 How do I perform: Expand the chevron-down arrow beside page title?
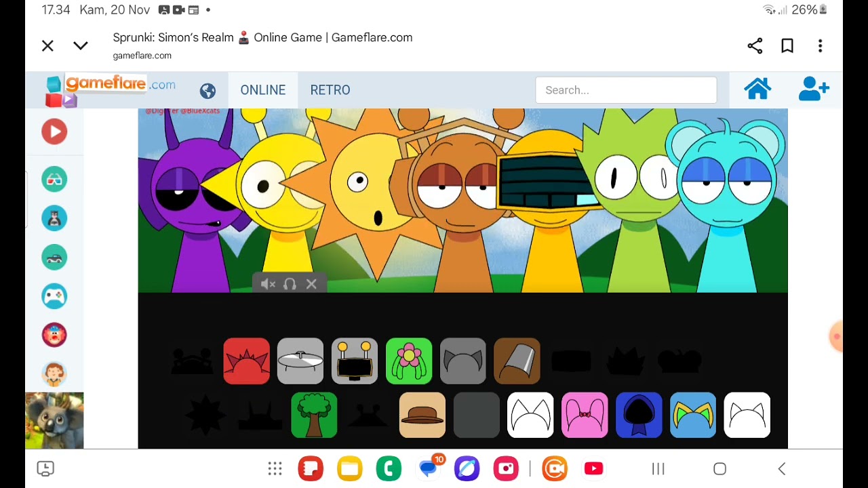click(x=81, y=45)
